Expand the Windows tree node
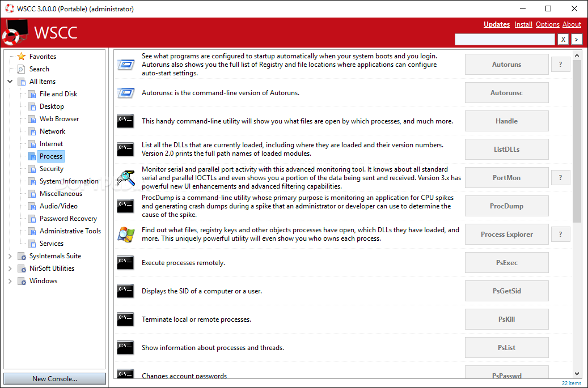This screenshot has width=588, height=388. (10, 281)
